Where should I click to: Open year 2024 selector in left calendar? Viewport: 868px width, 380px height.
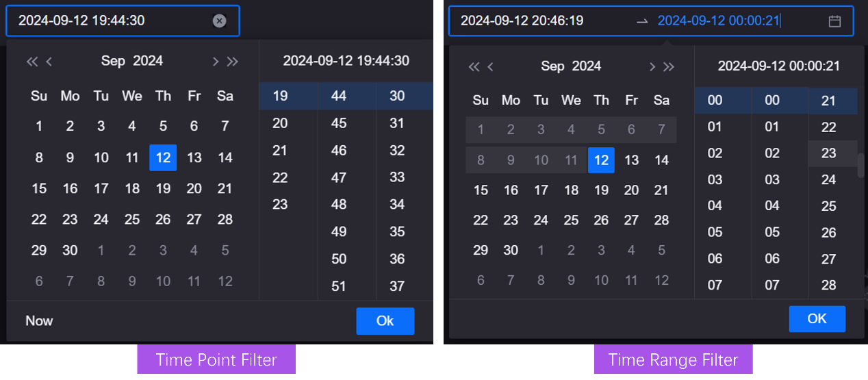148,61
